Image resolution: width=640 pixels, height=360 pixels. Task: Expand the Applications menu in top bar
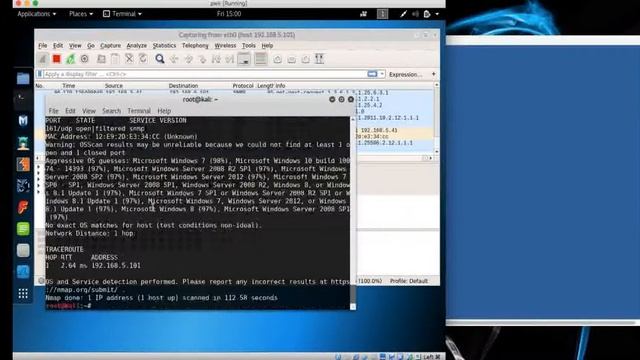[37, 14]
